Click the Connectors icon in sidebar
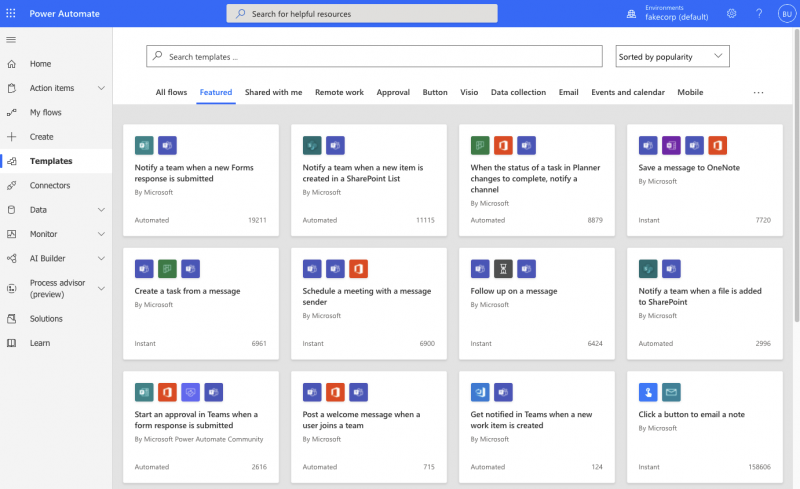The width and height of the screenshot is (800, 489). coord(11,185)
